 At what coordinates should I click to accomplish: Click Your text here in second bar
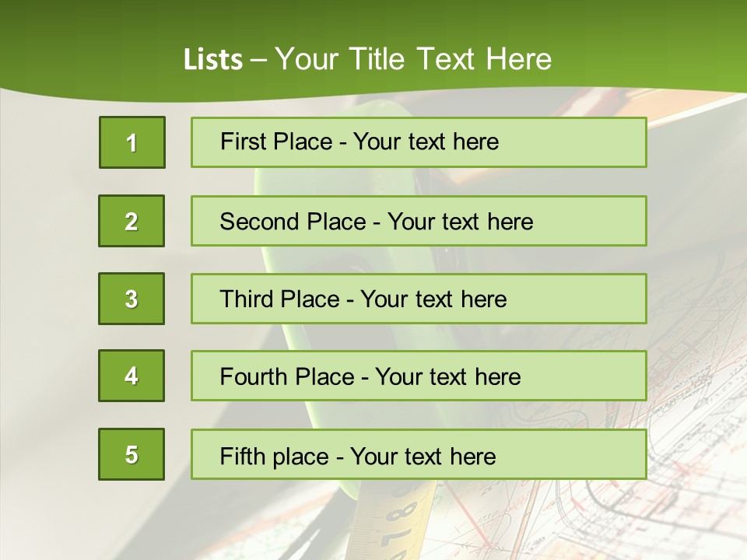(x=460, y=222)
